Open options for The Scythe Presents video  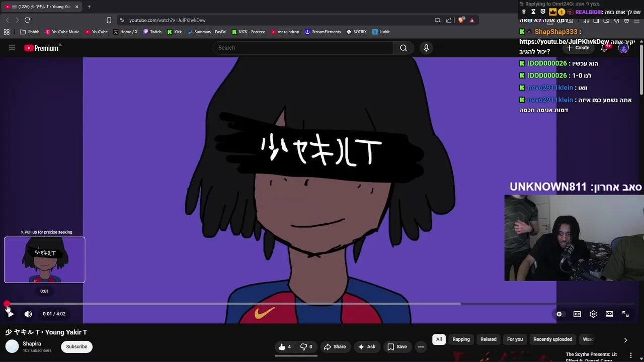(630, 355)
